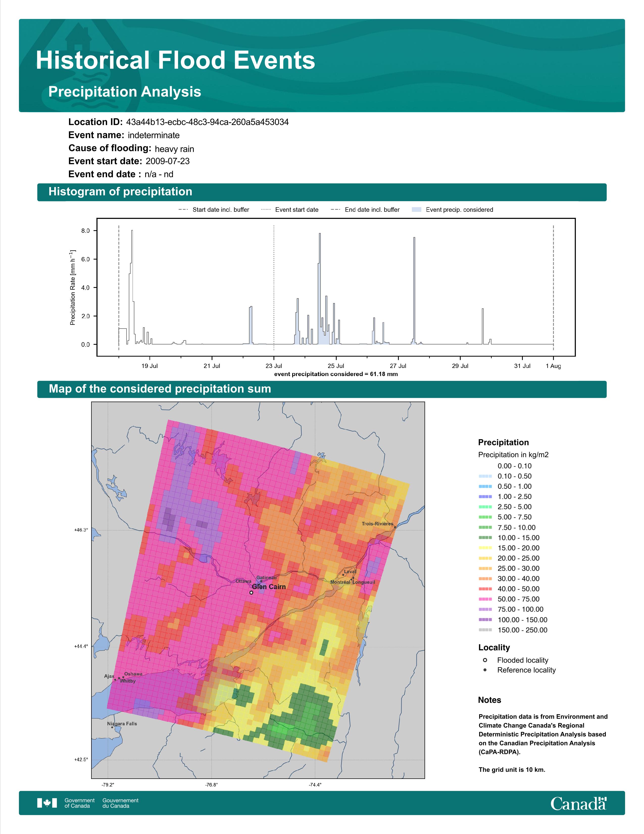Click the 23 Jul x-axis label
644x834 pixels.
click(274, 366)
